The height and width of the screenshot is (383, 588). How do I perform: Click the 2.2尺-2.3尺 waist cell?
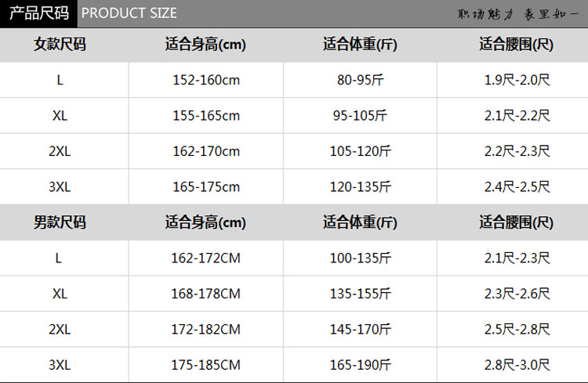(516, 151)
